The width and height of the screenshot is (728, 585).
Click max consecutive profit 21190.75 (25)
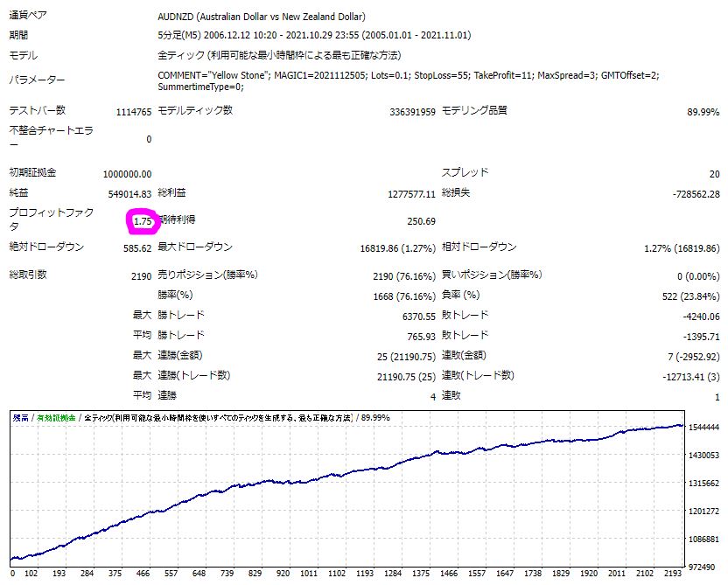pyautogui.click(x=406, y=377)
